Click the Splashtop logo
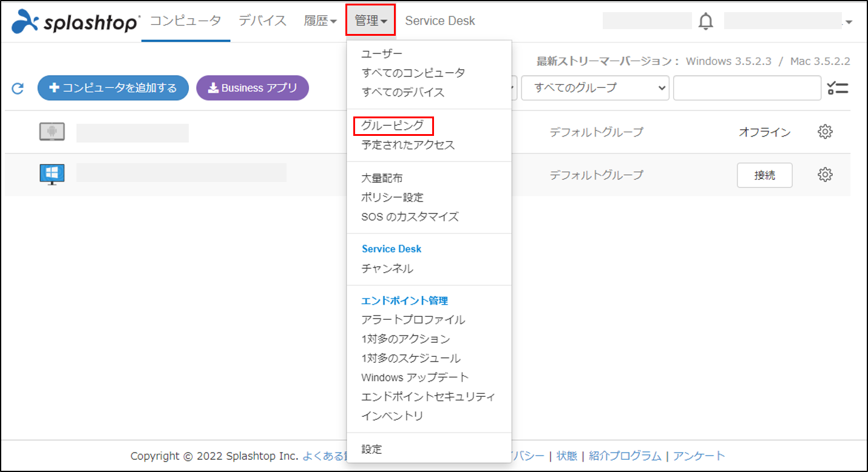Screen dimensions: 868x472 (76, 21)
